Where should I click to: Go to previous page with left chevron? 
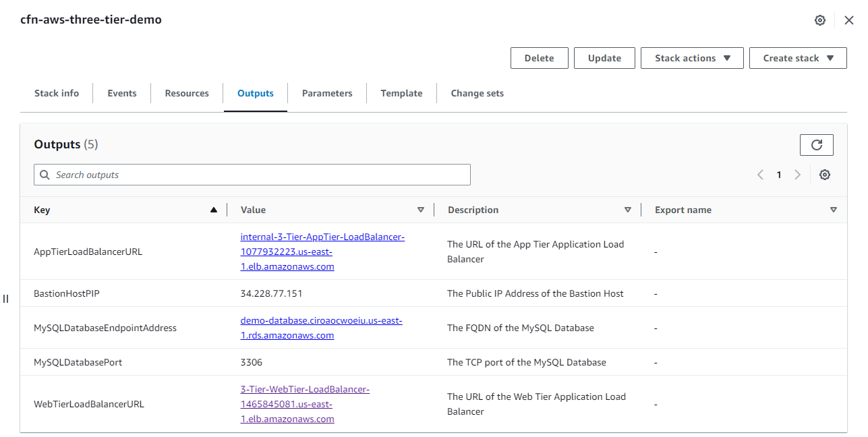[759, 174]
